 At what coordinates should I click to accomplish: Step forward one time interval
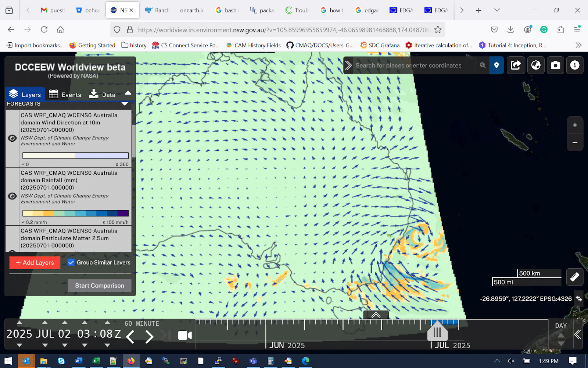[149, 337]
